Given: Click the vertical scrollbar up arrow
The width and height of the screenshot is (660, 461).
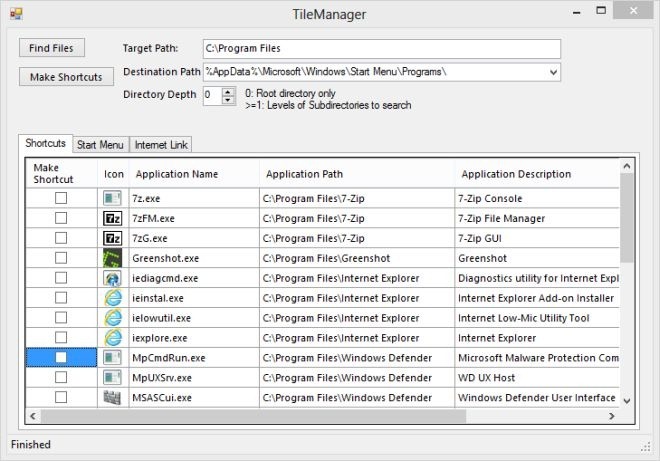Looking at the screenshot, I should (x=627, y=166).
